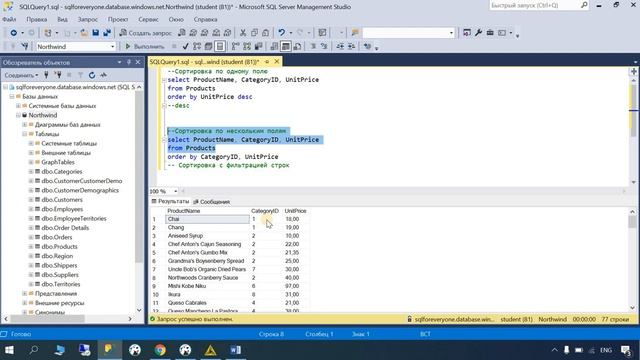Image resolution: width=640 pixels, height=360 pixels.
Task: Click the navigate back arrow icon
Action: click(x=13, y=33)
